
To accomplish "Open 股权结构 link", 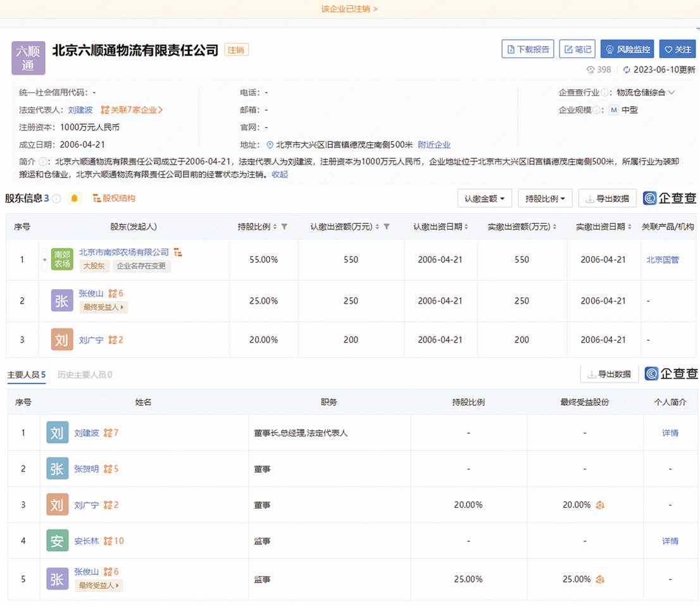I will click(114, 198).
